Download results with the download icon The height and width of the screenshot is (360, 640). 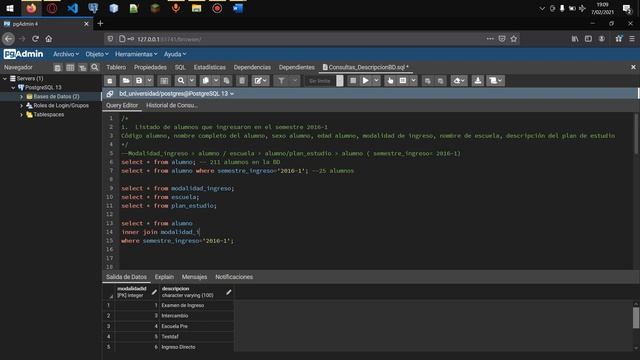tap(478, 81)
